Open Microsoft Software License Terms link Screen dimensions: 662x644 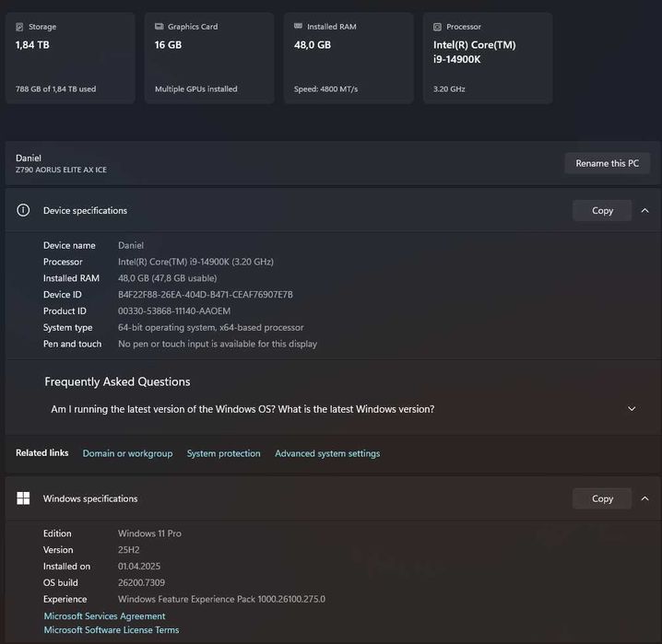112,629
